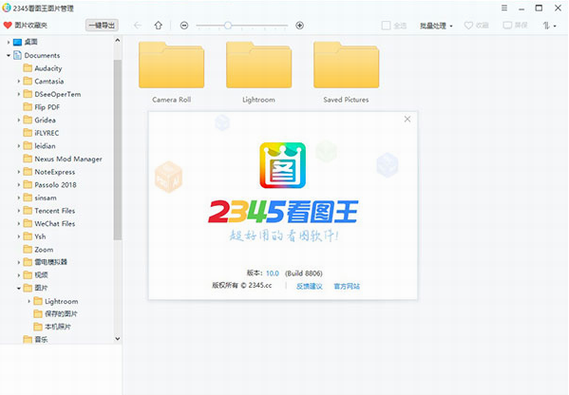Click the 收藏 heart icon in the toolbar

click(468, 25)
